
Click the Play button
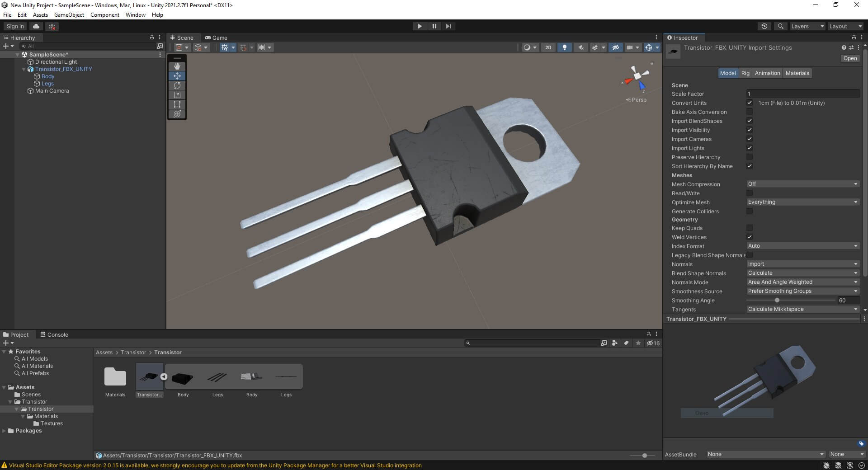(420, 26)
